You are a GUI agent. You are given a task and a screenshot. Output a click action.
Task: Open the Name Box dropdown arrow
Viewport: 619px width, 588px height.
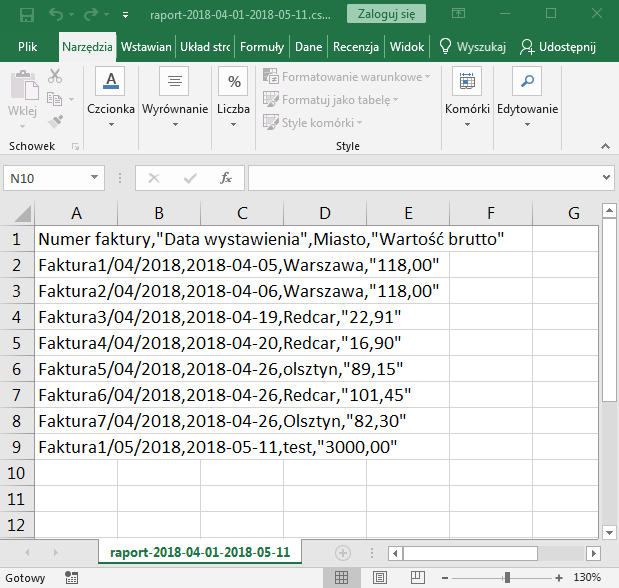(94, 178)
